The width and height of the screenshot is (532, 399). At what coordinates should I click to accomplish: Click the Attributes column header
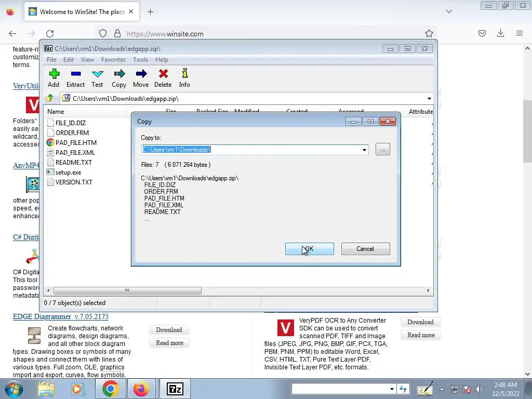pyautogui.click(x=420, y=112)
